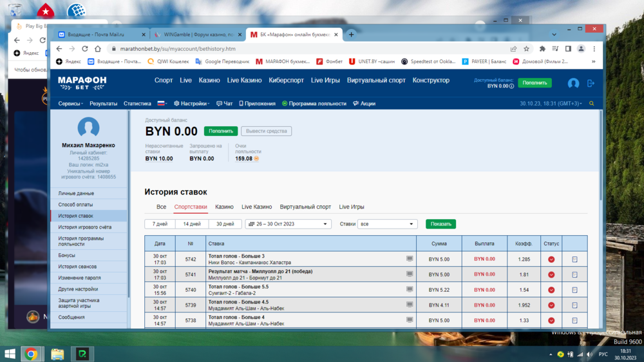
Task: Open bet slip details icon for bet 5742
Action: tap(574, 260)
